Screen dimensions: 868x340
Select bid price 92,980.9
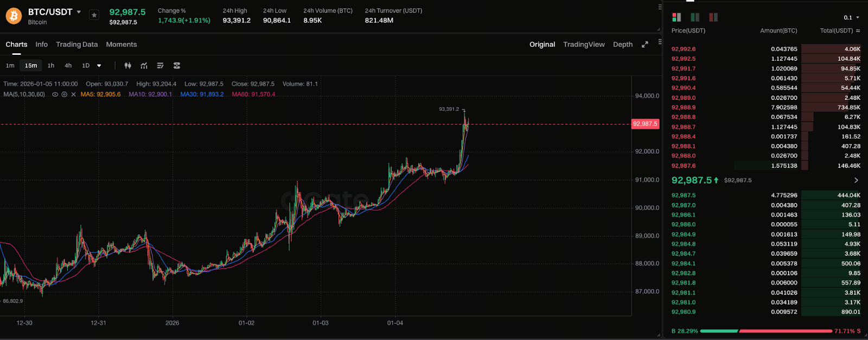[684, 312]
